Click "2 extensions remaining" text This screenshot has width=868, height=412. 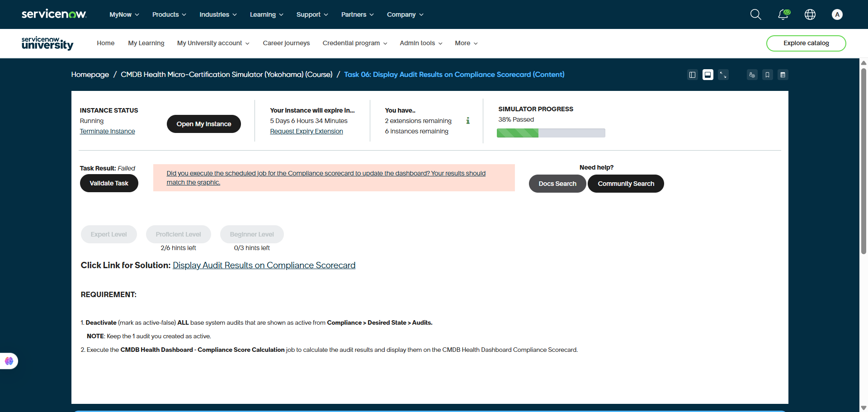pos(418,121)
